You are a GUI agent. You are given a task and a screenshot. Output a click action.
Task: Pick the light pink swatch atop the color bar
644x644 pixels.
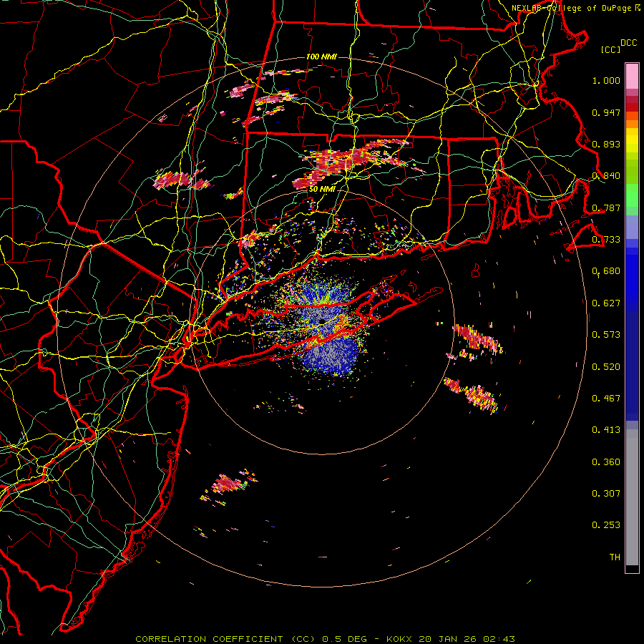click(632, 76)
